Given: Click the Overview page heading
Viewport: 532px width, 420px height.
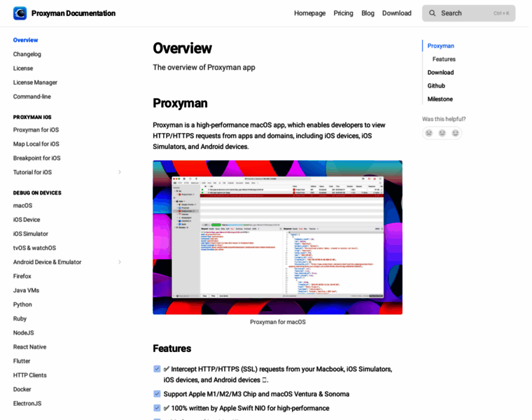Looking at the screenshot, I should 182,48.
